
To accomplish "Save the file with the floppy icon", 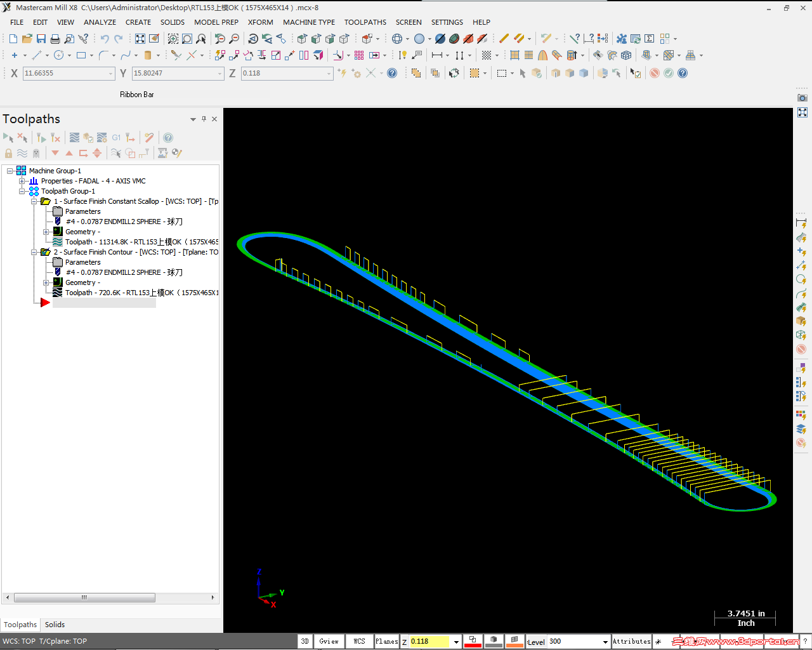I will [x=41, y=39].
